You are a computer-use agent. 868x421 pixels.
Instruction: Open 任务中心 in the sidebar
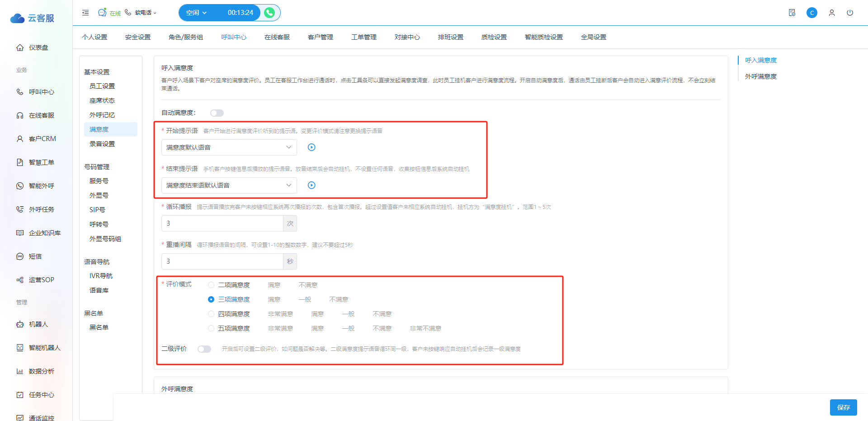tap(36, 395)
